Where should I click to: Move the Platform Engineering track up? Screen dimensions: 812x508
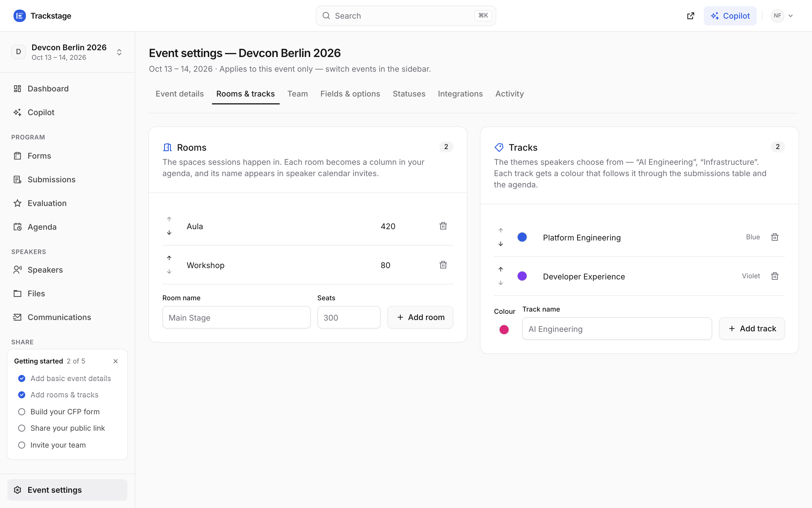[x=501, y=231]
